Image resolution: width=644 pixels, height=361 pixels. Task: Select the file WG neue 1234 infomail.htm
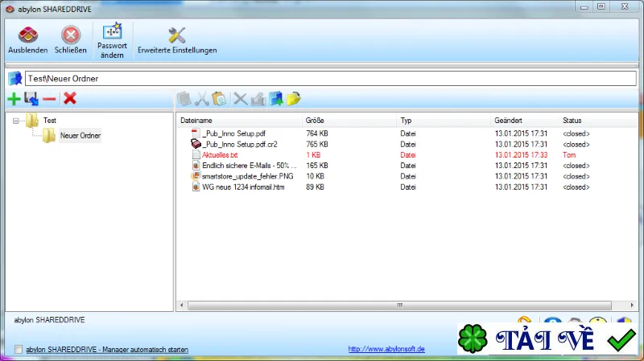243,187
